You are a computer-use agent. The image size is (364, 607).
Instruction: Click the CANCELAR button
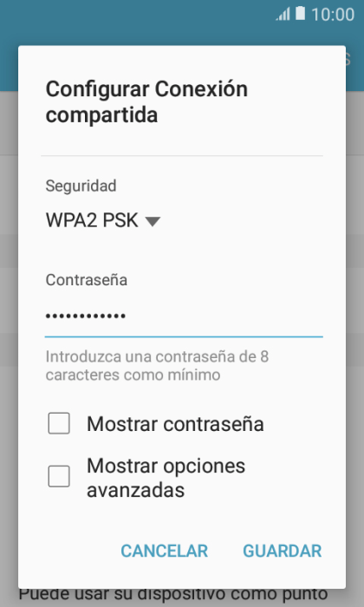(165, 551)
